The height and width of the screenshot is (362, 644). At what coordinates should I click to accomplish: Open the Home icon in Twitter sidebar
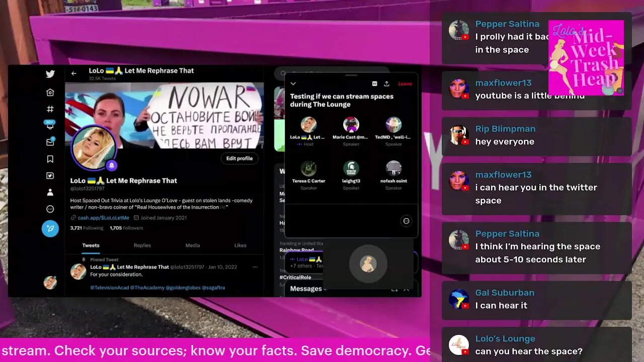pos(50,93)
